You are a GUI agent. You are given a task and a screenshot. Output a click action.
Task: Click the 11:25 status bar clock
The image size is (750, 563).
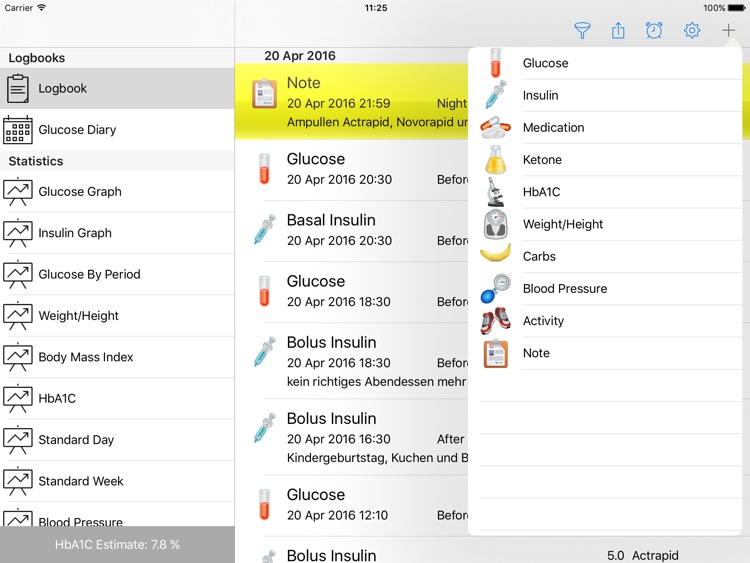pyautogui.click(x=375, y=8)
